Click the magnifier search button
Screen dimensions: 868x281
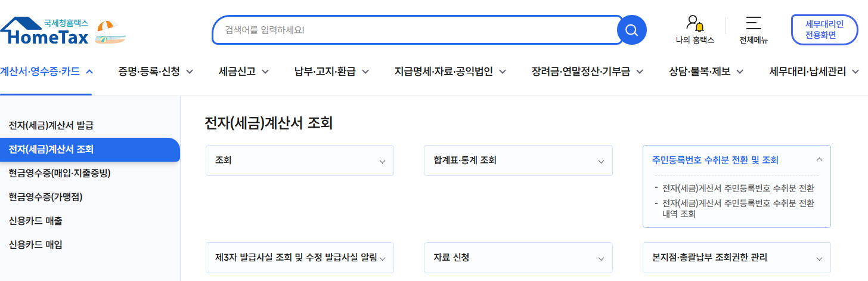coord(631,30)
